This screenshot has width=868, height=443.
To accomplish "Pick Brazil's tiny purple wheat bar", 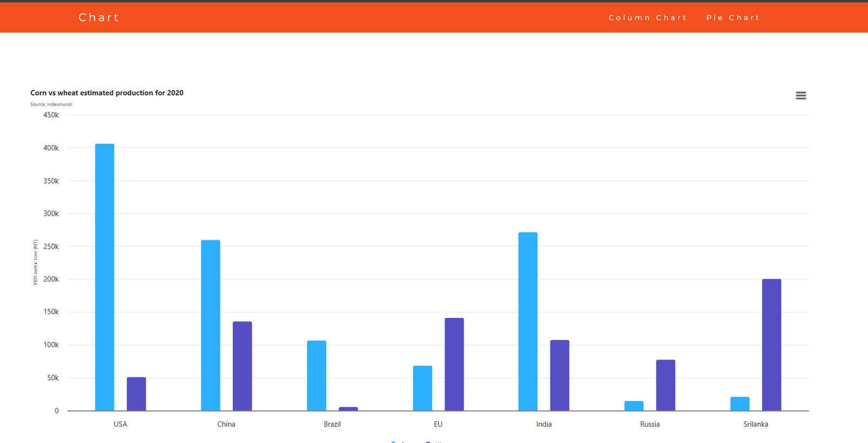I will 348,409.
